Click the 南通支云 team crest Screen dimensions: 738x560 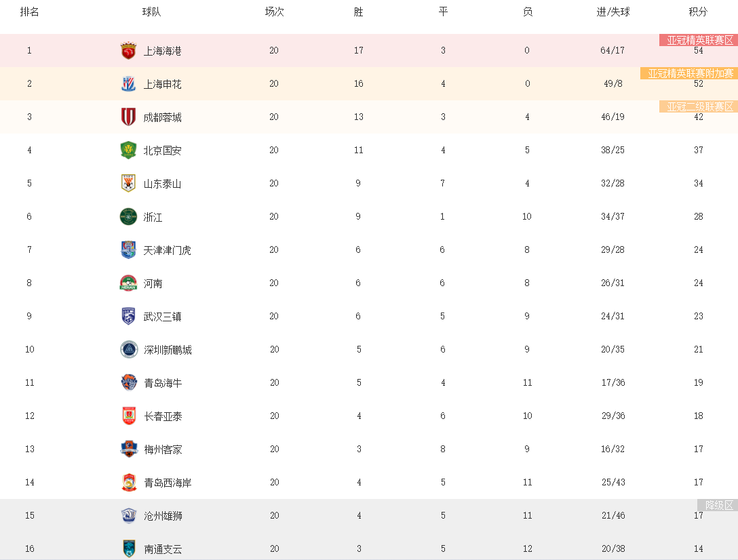coord(129,548)
